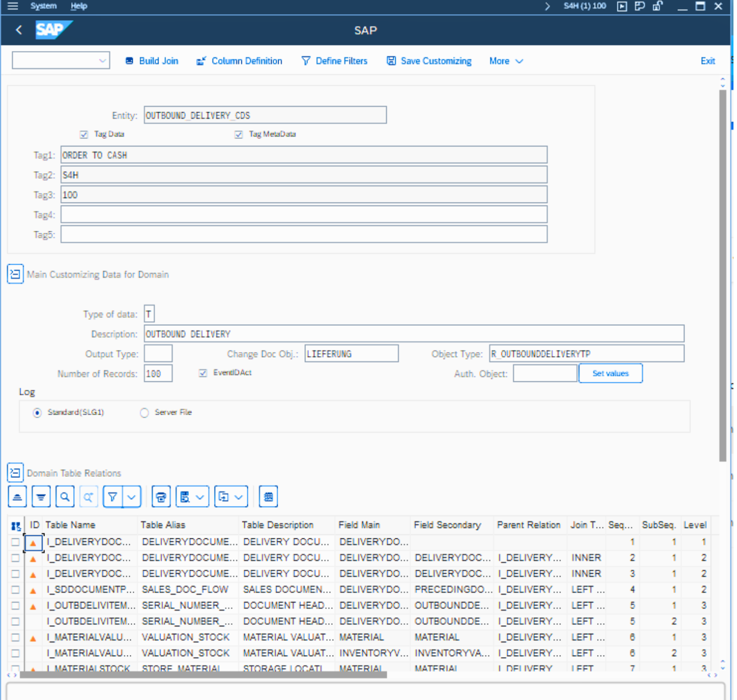Open the transaction command field dropdown
This screenshot has height=700, width=737.
[x=102, y=61]
